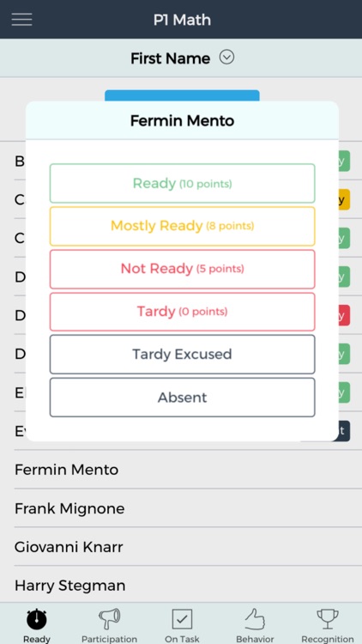This screenshot has height=644, width=362.
Task: Tap the On Task checkmark icon
Action: (182, 619)
